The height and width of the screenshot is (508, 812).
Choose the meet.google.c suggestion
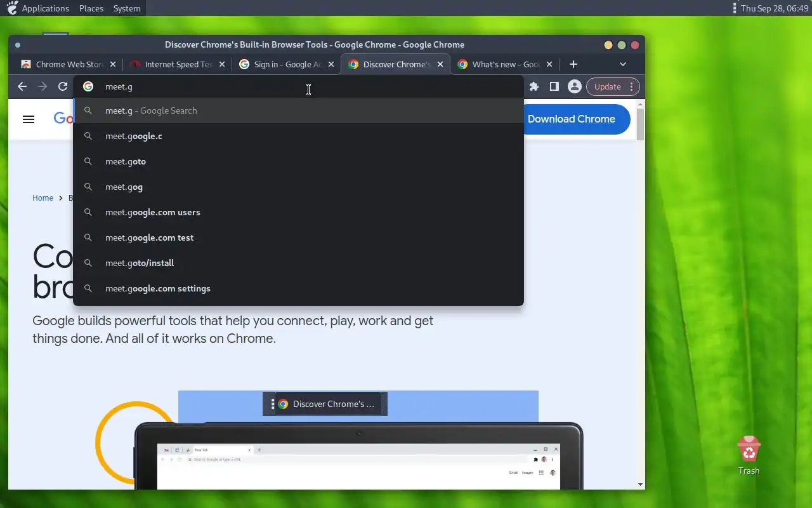click(x=298, y=136)
